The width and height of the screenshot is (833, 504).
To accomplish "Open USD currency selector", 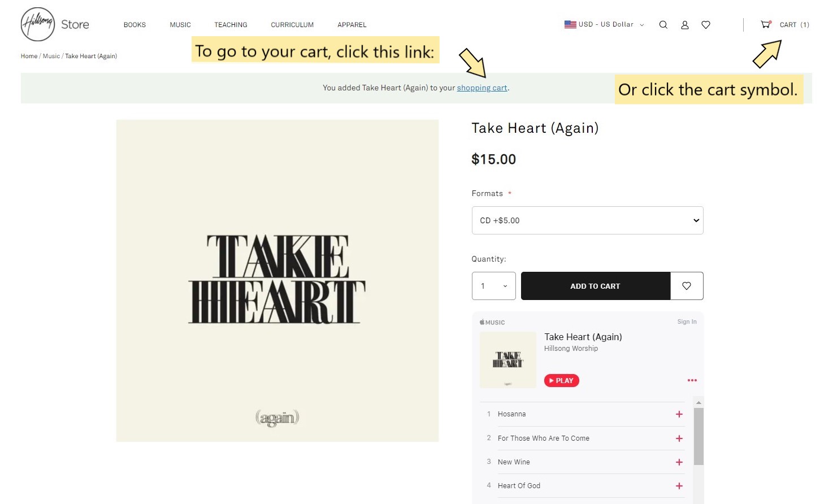I will tap(604, 25).
